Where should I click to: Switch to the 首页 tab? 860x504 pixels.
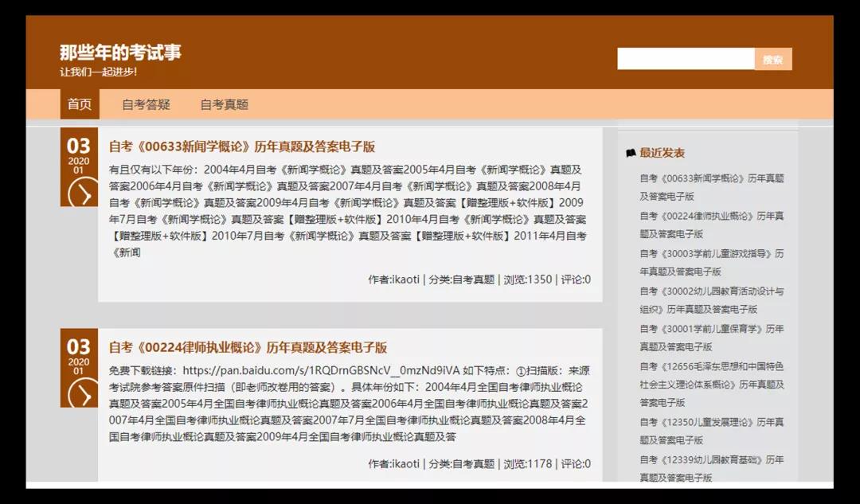tap(79, 104)
